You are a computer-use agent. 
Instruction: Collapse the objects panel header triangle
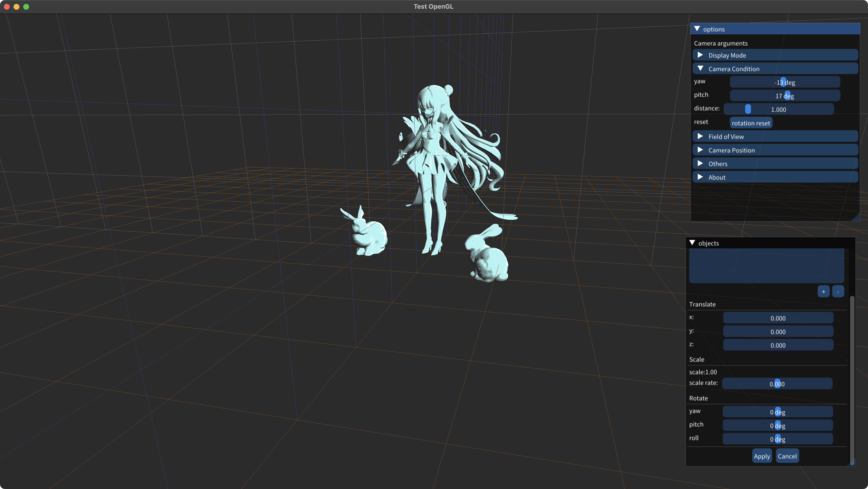pyautogui.click(x=692, y=243)
